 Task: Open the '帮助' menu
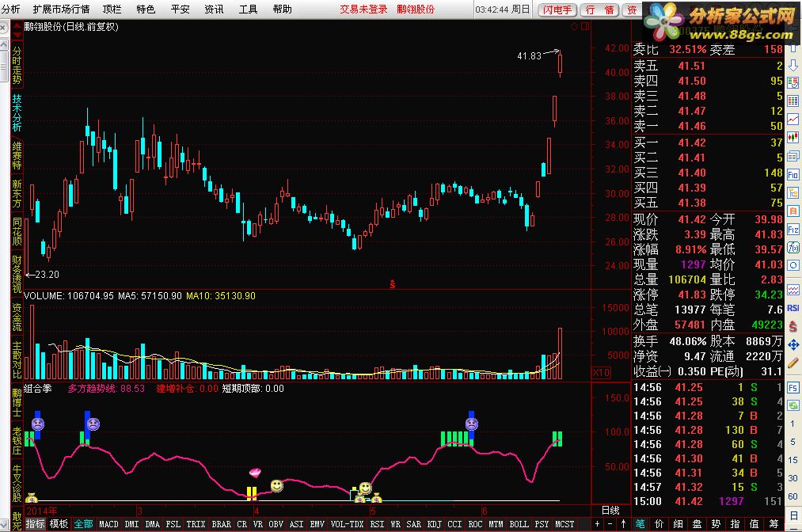tap(283, 9)
